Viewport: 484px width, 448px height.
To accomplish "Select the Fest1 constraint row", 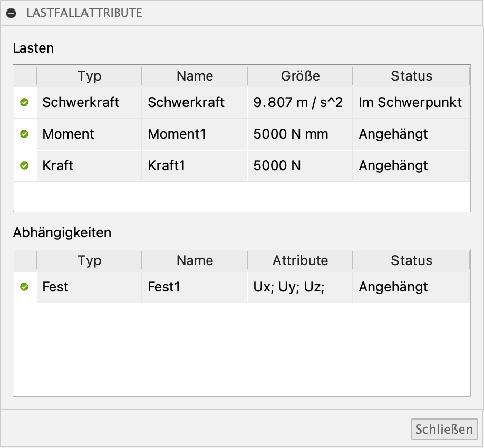I will coord(241,287).
